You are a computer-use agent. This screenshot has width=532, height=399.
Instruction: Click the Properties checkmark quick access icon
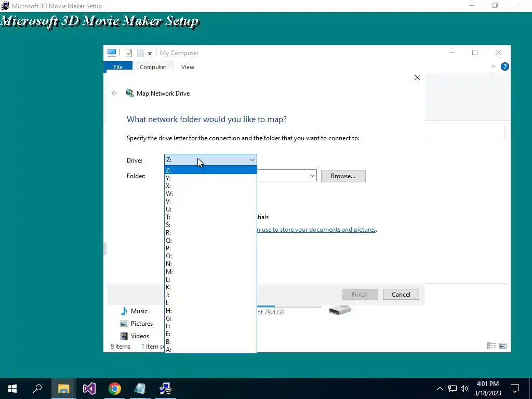pos(129,52)
